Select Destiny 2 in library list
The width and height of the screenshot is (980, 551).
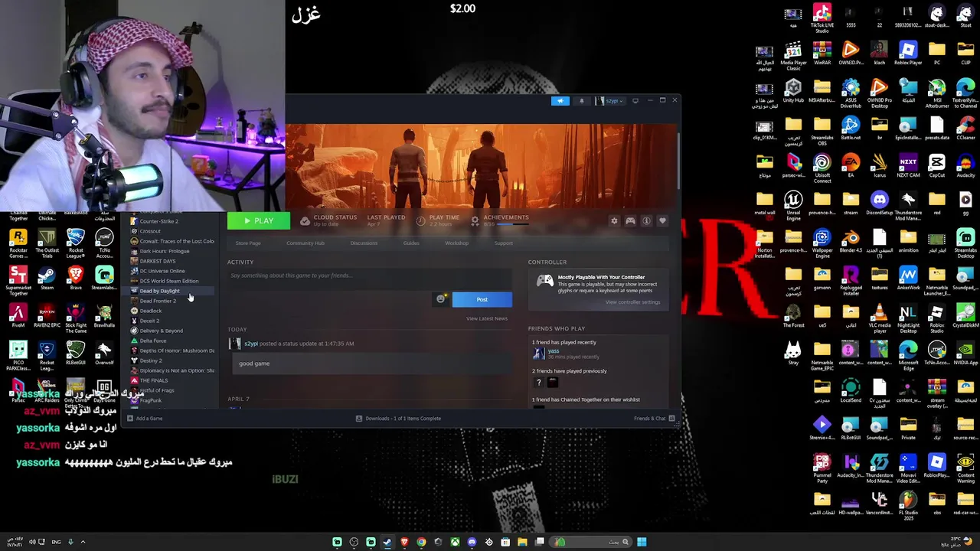[150, 360]
